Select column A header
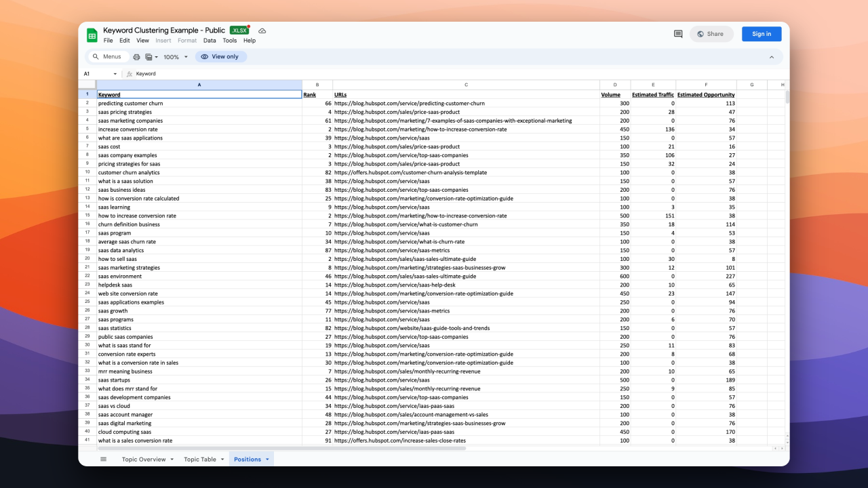 click(x=199, y=85)
